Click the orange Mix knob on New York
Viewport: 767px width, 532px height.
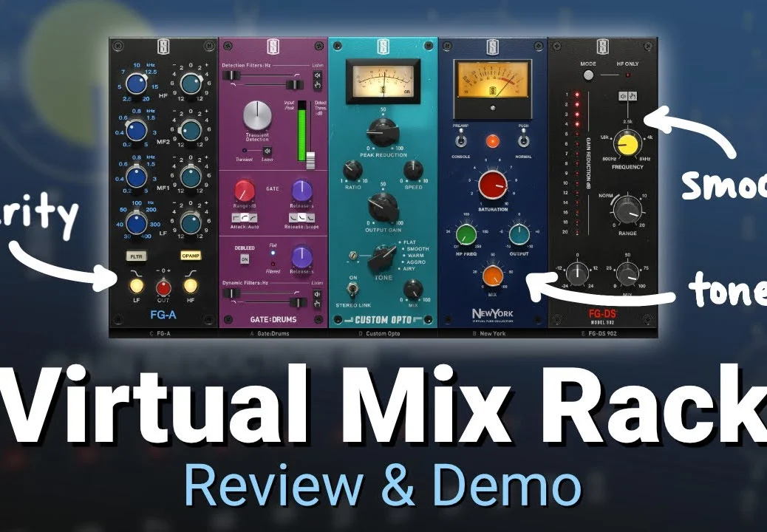pos(493,276)
